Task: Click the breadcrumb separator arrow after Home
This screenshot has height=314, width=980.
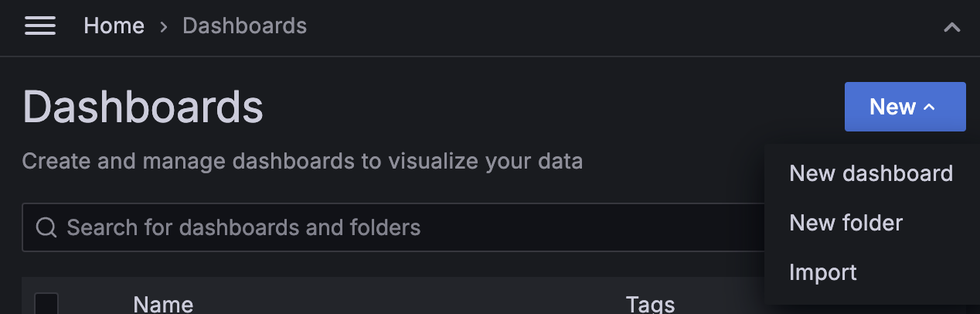Action: 163,26
